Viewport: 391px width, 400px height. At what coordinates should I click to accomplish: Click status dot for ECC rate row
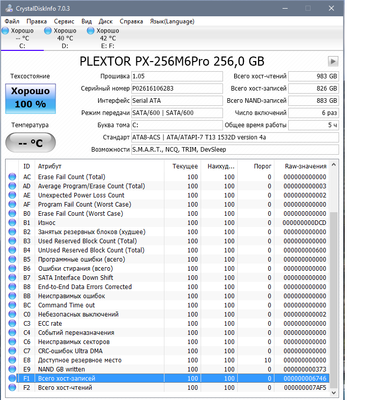12,323
